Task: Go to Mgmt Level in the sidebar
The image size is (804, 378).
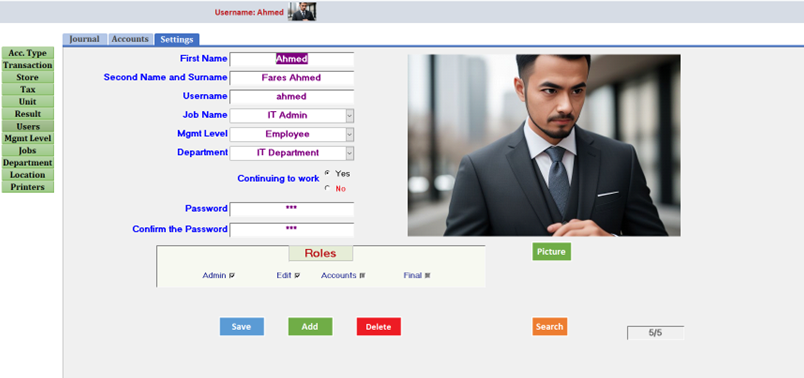Action: click(28, 138)
